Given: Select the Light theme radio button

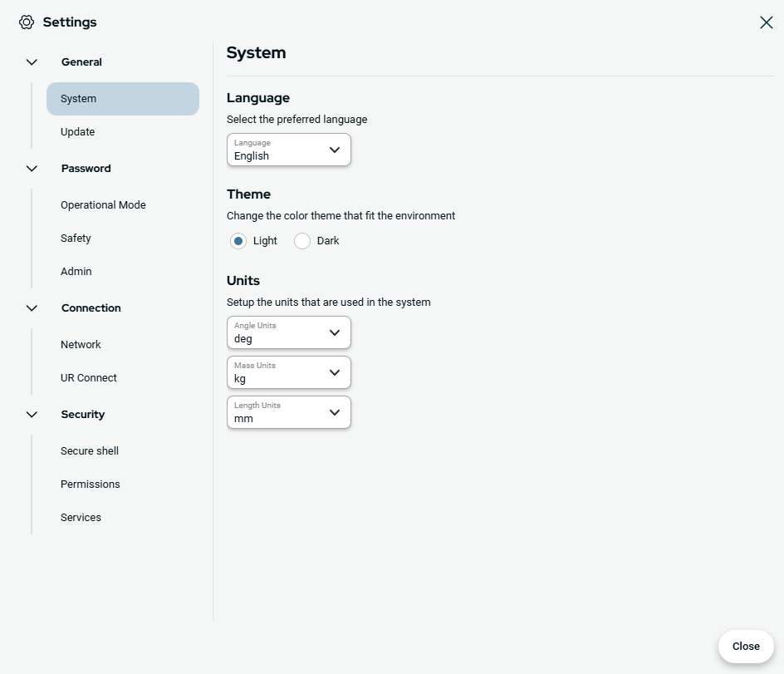Looking at the screenshot, I should click(238, 241).
